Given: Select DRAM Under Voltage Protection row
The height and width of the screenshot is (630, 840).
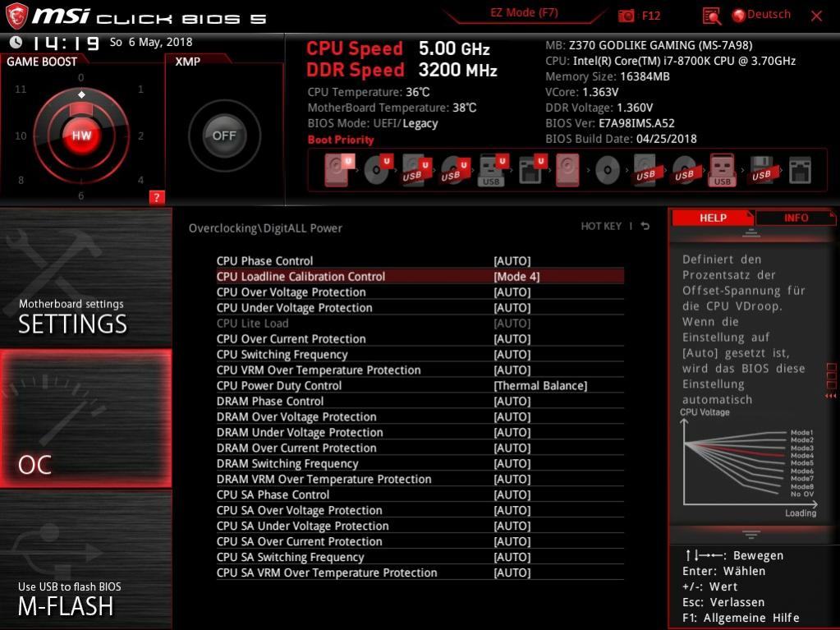Looking at the screenshot, I should pyautogui.click(x=420, y=432).
